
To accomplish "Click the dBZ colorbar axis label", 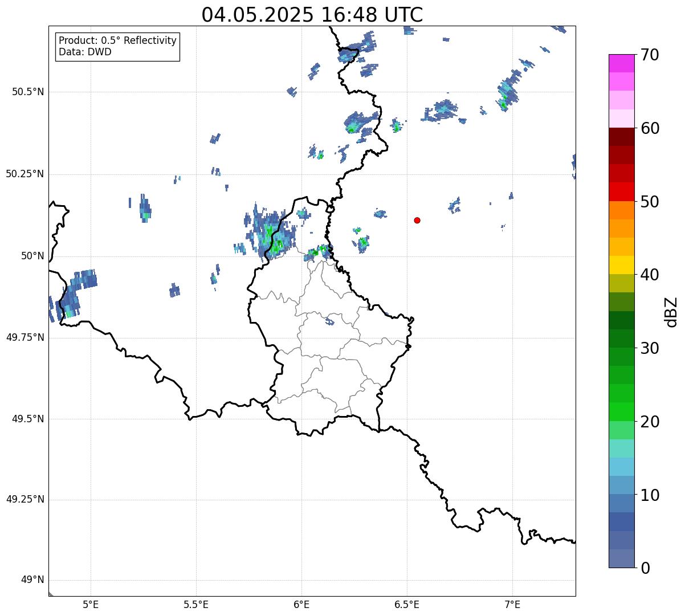I will [671, 311].
